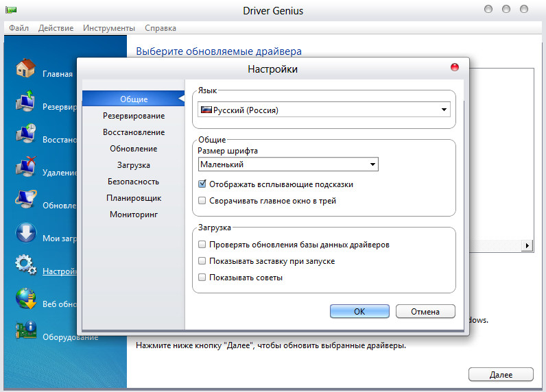The height and width of the screenshot is (392, 546).
Task: Open the Главная home icon in sidebar
Action: click(25, 68)
